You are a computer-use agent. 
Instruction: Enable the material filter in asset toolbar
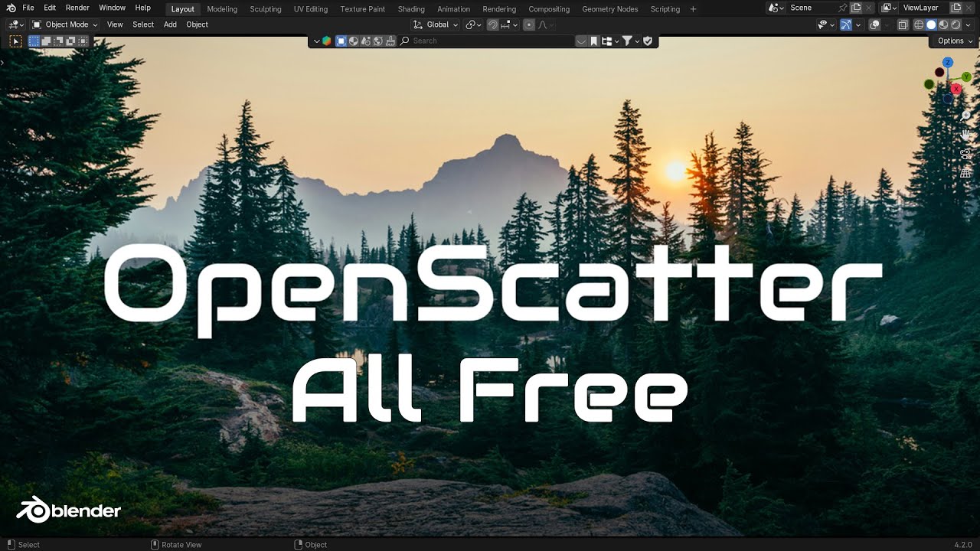click(x=354, y=41)
